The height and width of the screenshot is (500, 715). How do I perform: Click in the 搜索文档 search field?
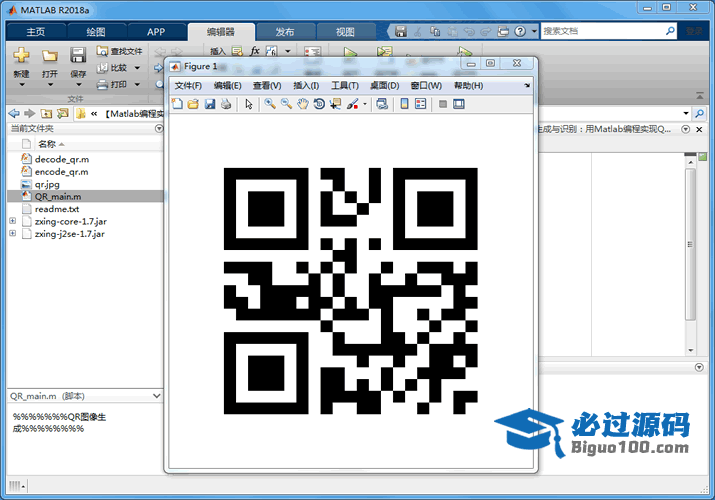click(603, 31)
